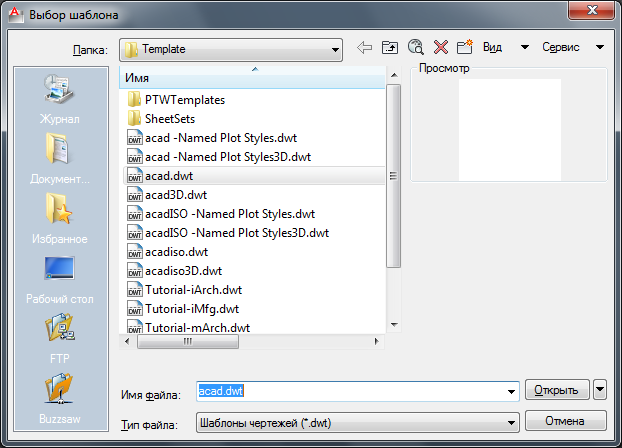622x448 pixels.
Task: Open the FTP location
Action: (60, 339)
